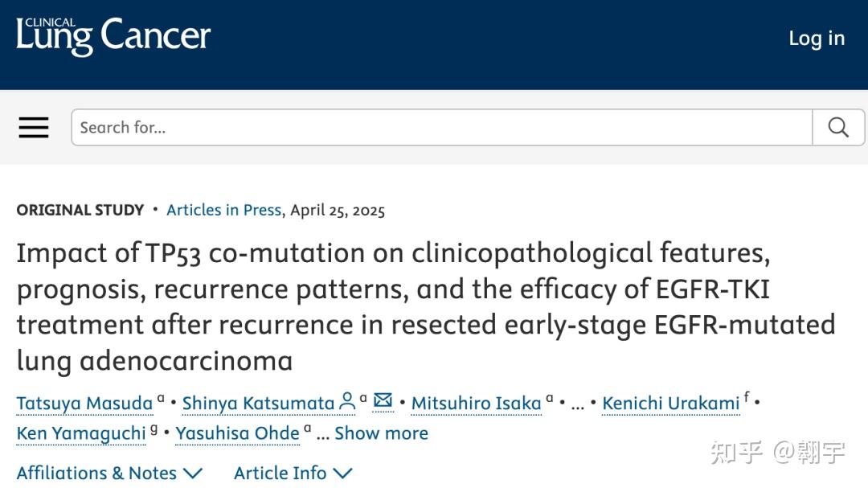Click author name Yasuhisa Ohde

click(x=237, y=433)
